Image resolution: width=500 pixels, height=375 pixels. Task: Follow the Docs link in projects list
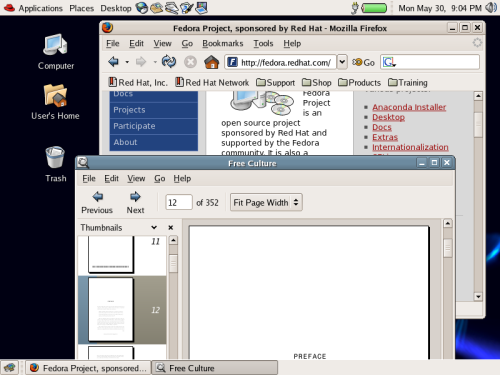coord(382,127)
